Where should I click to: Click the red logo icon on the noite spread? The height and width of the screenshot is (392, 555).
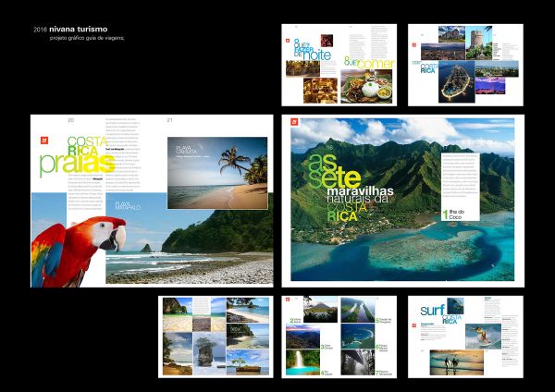point(287,31)
